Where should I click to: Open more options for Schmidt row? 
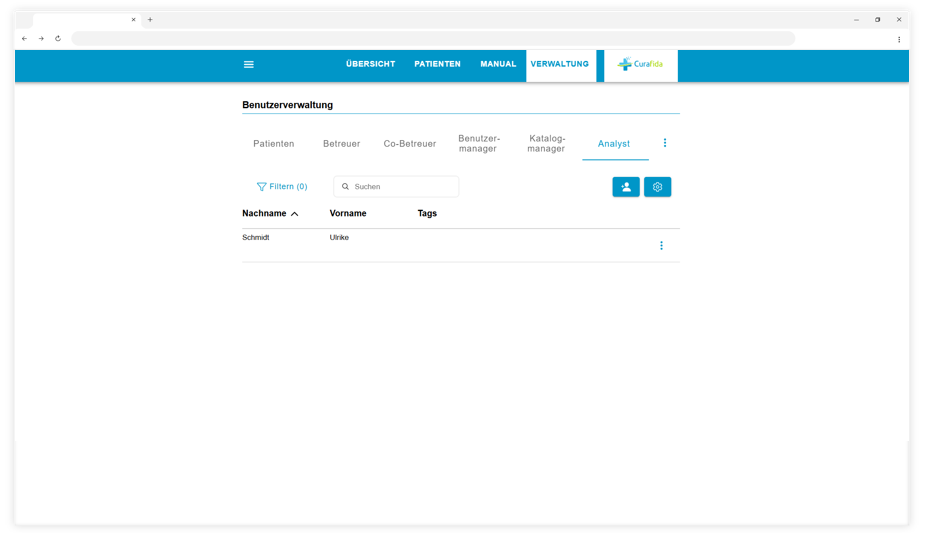point(661,245)
